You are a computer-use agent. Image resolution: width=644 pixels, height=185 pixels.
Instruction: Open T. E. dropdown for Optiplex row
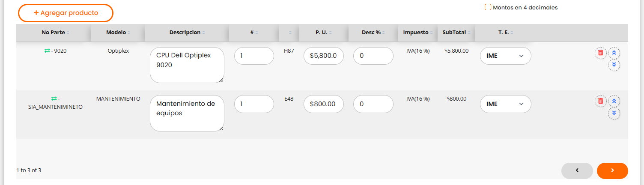505,56
